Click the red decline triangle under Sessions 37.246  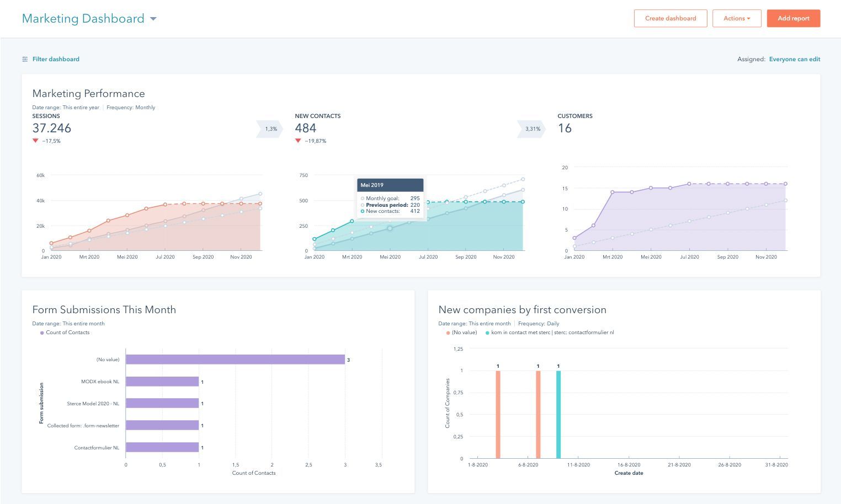[36, 141]
